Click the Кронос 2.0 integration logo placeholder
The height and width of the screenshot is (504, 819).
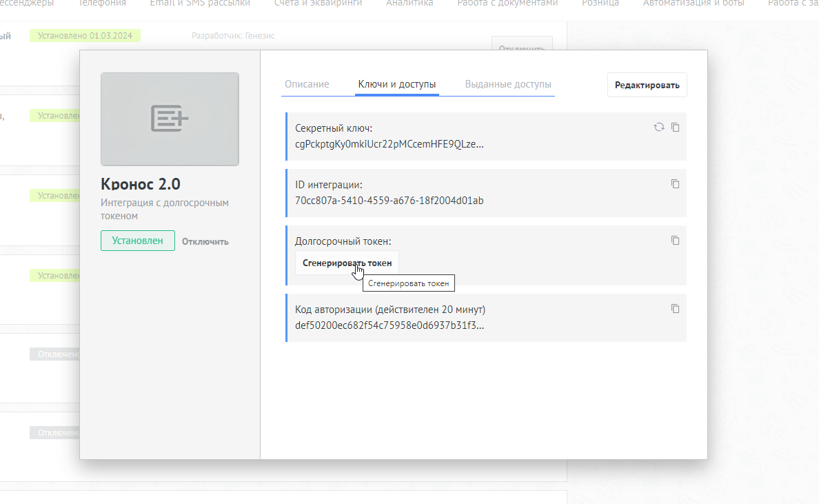pos(170,119)
